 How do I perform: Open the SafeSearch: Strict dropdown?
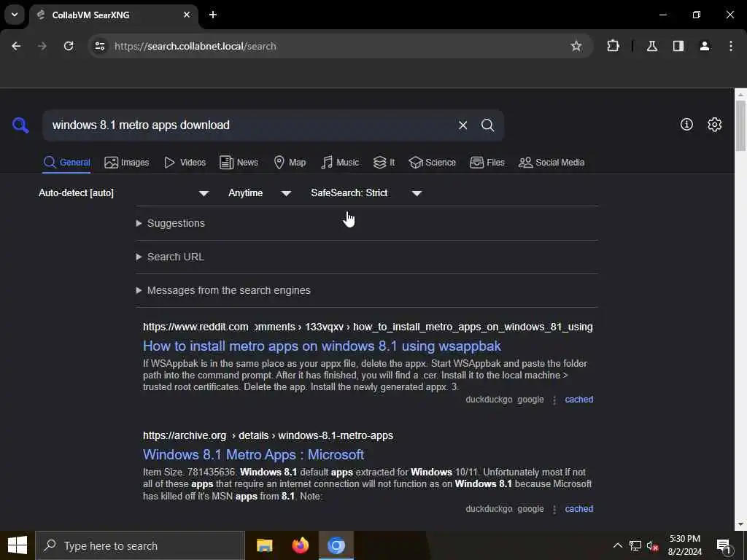[366, 192]
